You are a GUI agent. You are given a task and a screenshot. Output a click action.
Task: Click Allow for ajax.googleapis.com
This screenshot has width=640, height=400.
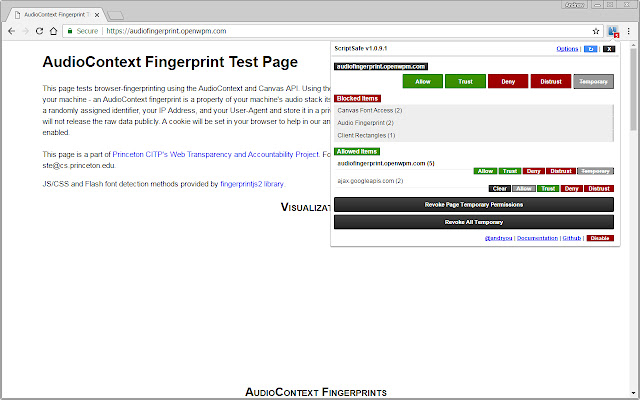pyautogui.click(x=524, y=189)
